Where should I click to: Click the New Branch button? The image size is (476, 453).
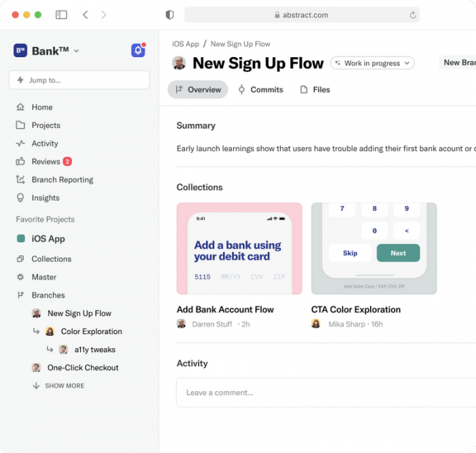[x=458, y=63]
